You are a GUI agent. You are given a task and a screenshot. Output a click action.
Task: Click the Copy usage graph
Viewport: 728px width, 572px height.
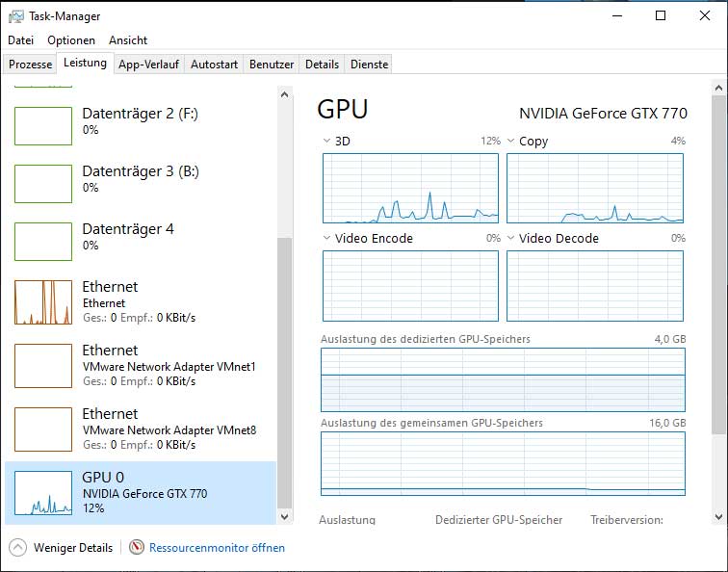coord(595,189)
